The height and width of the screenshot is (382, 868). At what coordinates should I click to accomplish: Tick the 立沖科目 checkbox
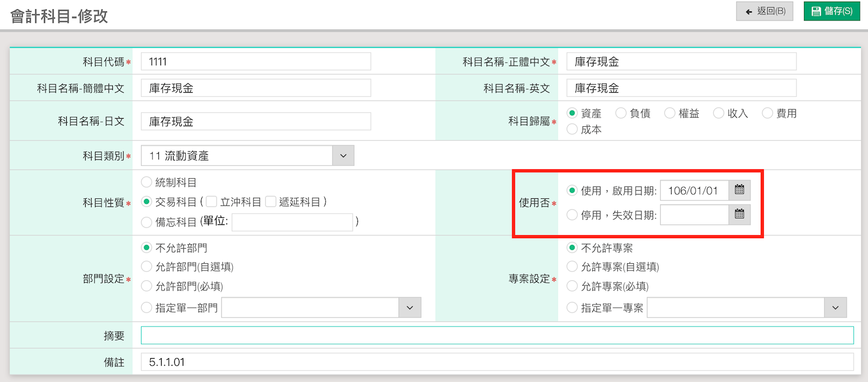tap(212, 202)
